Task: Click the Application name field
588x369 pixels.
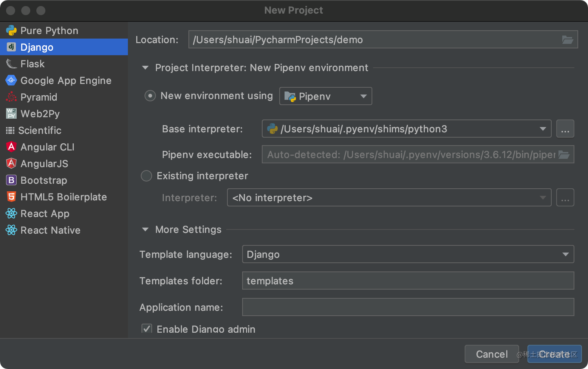Action: (408, 307)
